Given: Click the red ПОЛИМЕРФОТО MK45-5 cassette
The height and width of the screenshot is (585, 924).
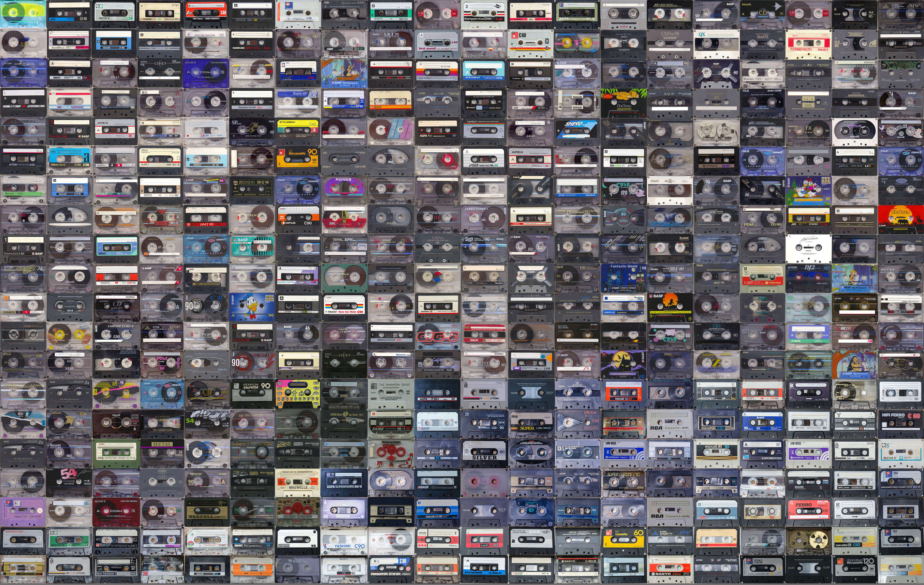Looking at the screenshot, I should (x=809, y=43).
